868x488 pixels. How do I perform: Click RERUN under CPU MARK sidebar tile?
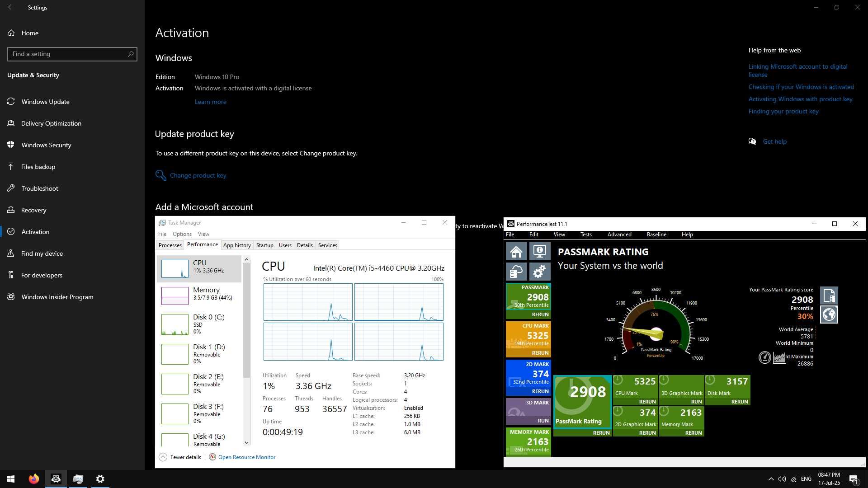[x=540, y=353]
